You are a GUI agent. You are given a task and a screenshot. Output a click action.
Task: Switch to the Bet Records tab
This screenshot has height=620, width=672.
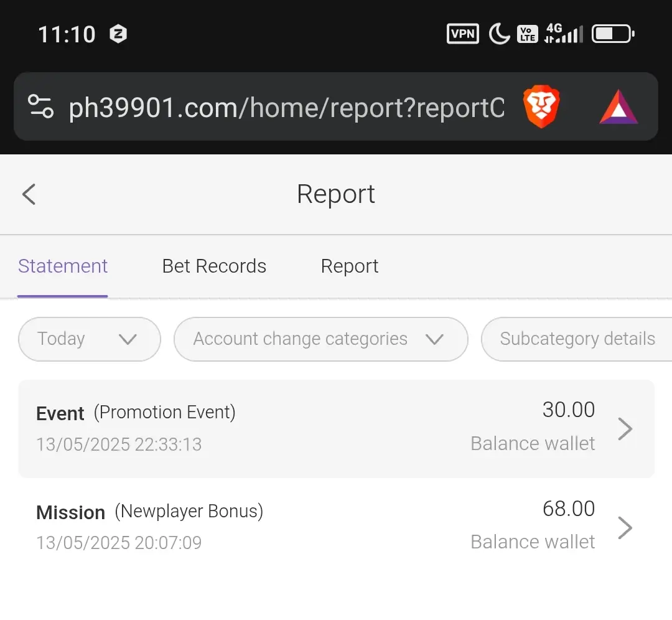(x=214, y=266)
